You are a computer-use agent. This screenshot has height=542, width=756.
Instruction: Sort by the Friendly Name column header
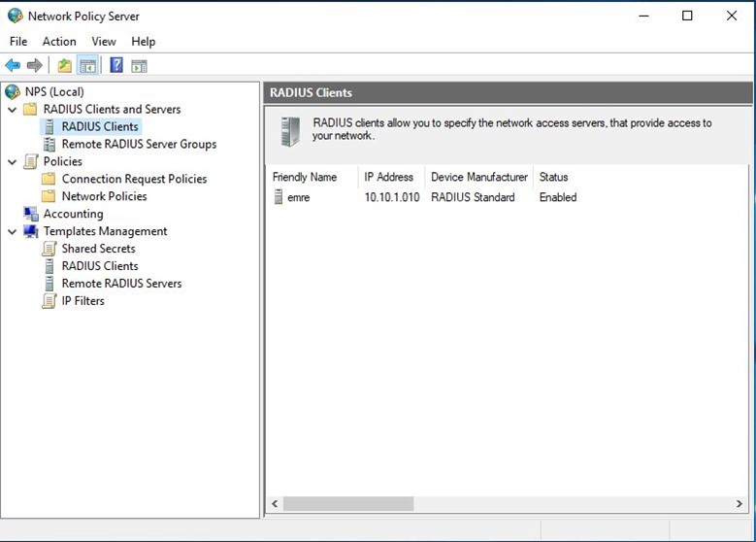click(x=312, y=177)
